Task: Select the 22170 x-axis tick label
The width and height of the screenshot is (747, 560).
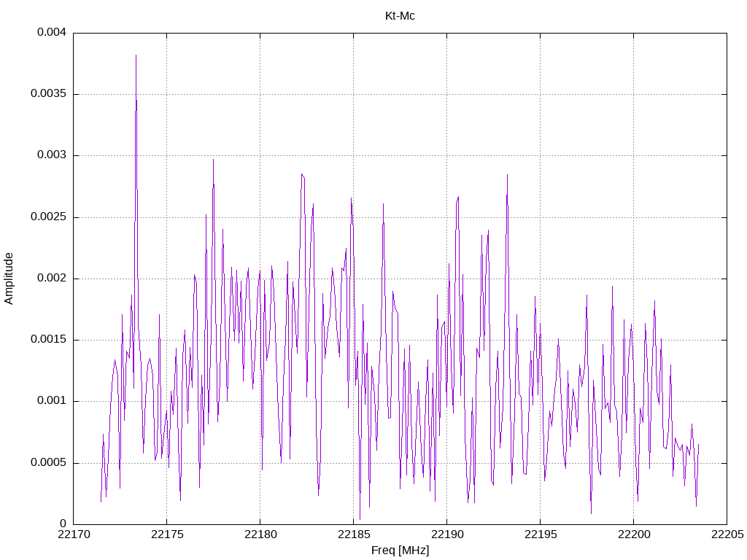Action: pyautogui.click(x=73, y=535)
